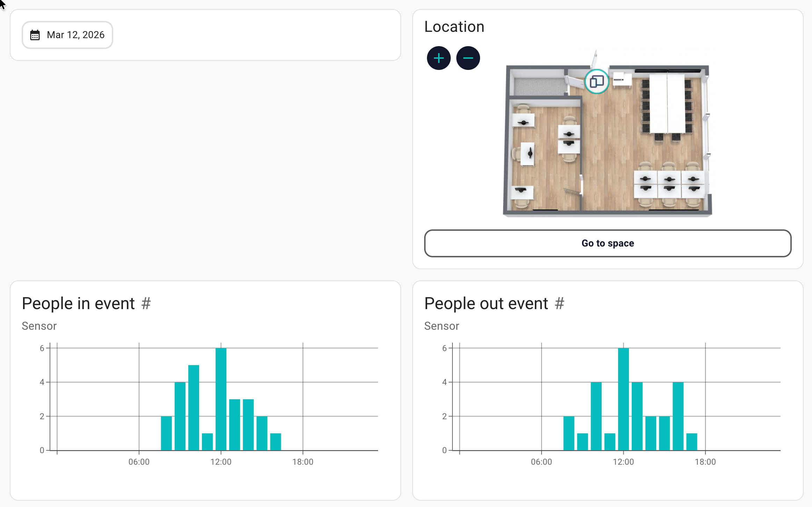
Task: Click the 06:00 label on People in chart
Action: click(x=139, y=462)
